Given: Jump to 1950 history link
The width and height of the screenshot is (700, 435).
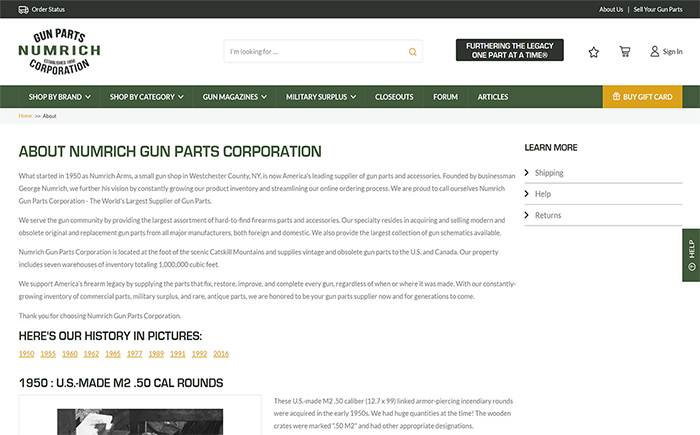Looking at the screenshot, I should (26, 354).
